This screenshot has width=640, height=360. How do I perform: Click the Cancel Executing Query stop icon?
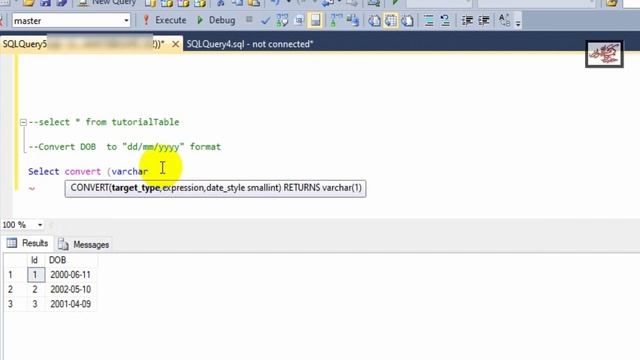[249, 20]
